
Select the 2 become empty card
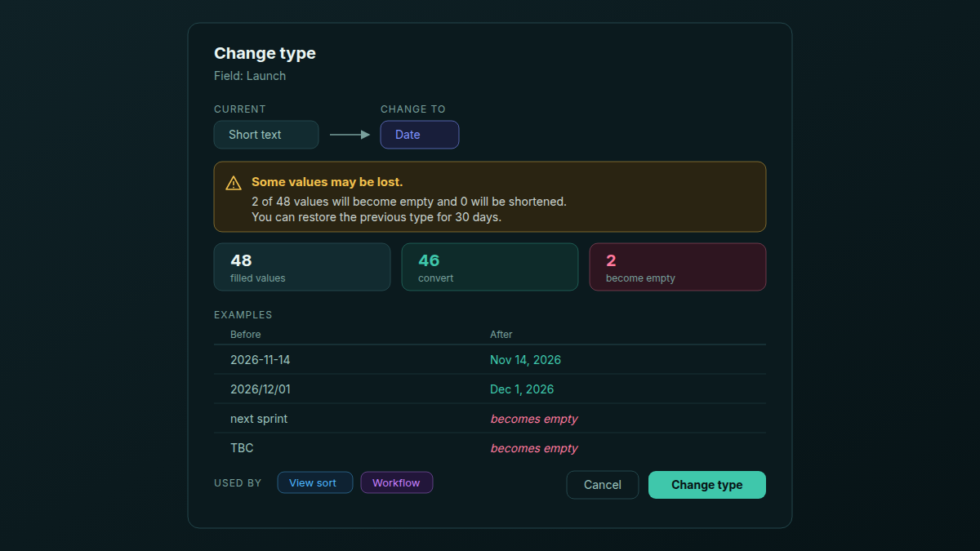pos(678,267)
